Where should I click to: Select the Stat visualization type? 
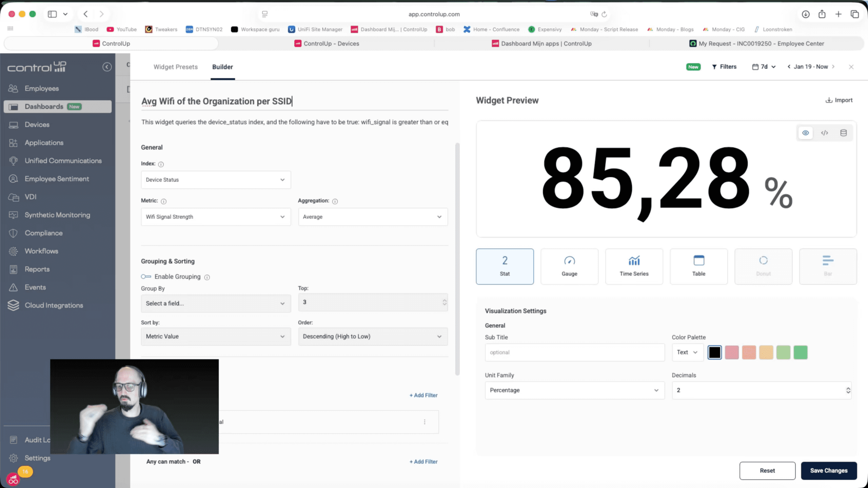(x=505, y=266)
